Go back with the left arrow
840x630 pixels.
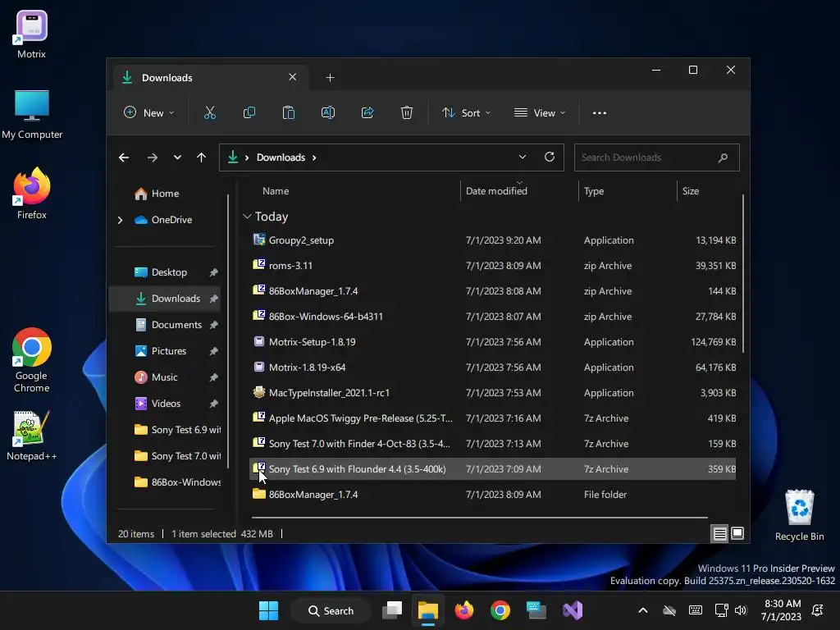124,157
